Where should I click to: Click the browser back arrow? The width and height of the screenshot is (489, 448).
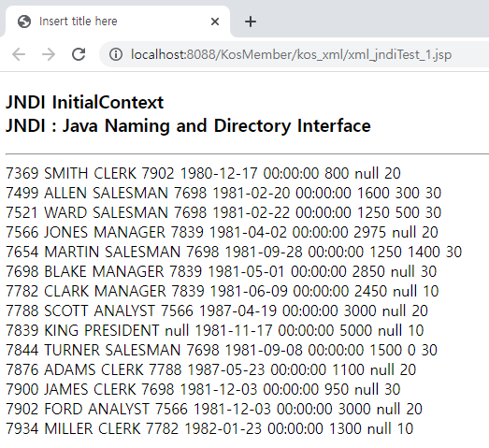[19, 54]
